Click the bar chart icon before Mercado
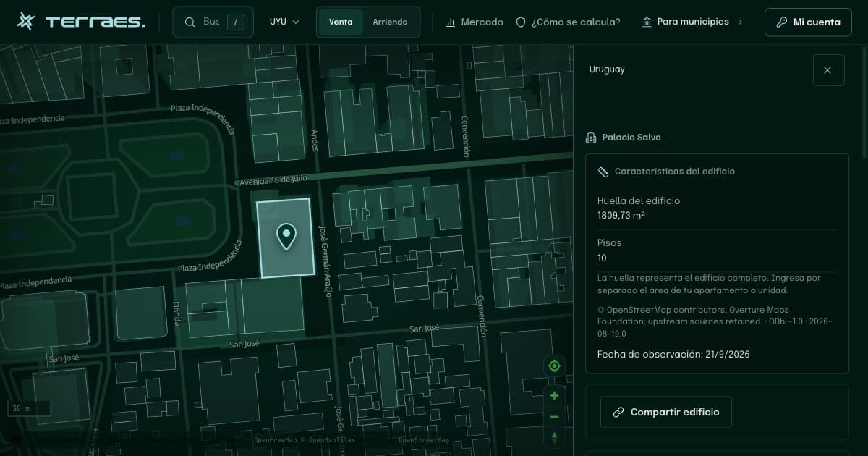Viewport: 868px width, 456px height. pyautogui.click(x=450, y=22)
